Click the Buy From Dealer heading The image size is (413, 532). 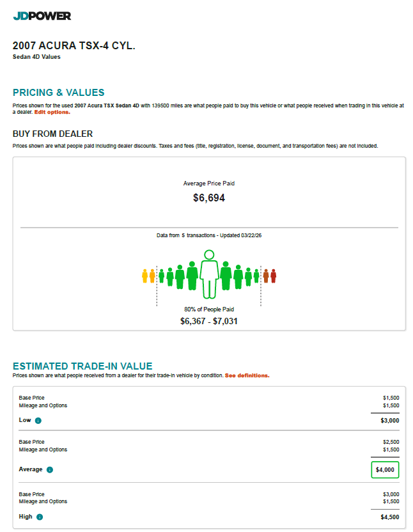coord(52,134)
